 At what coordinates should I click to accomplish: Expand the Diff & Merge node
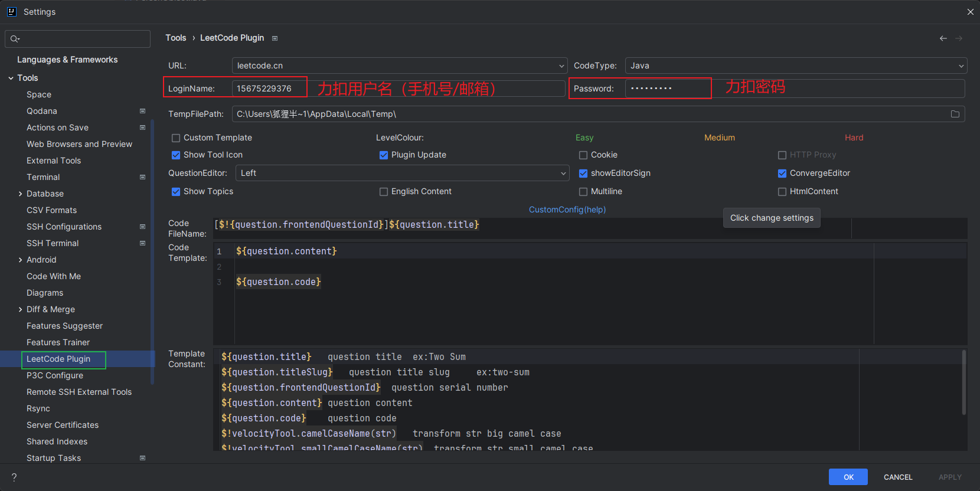20,309
